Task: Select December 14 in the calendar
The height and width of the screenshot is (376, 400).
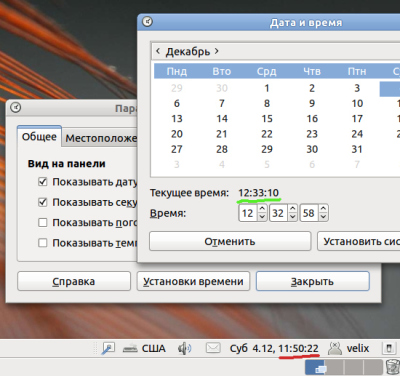Action: (x=222, y=119)
